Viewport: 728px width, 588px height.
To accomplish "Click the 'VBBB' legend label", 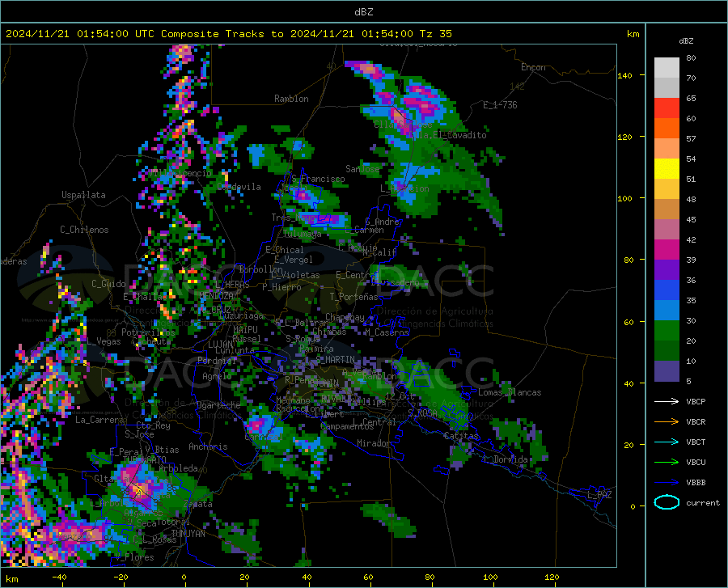I will pos(696,482).
